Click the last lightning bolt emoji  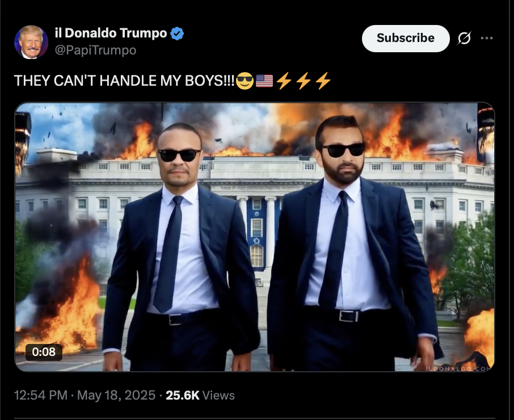pos(323,81)
